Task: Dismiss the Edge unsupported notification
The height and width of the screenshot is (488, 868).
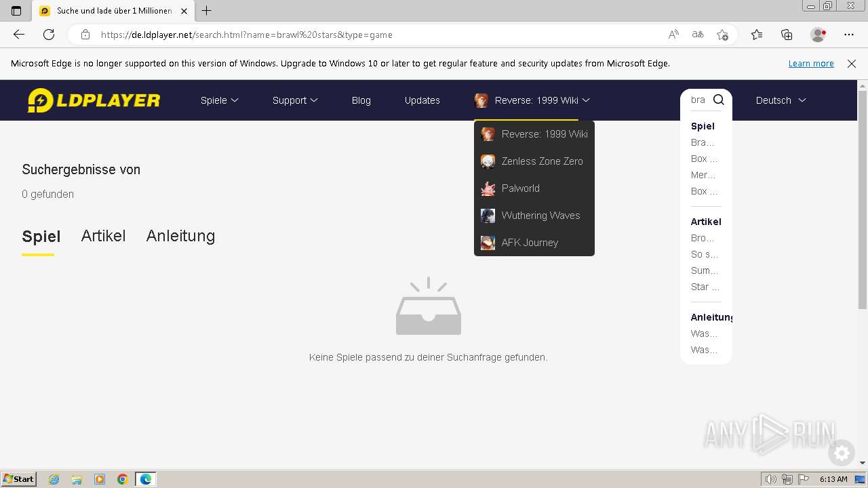Action: click(x=852, y=64)
